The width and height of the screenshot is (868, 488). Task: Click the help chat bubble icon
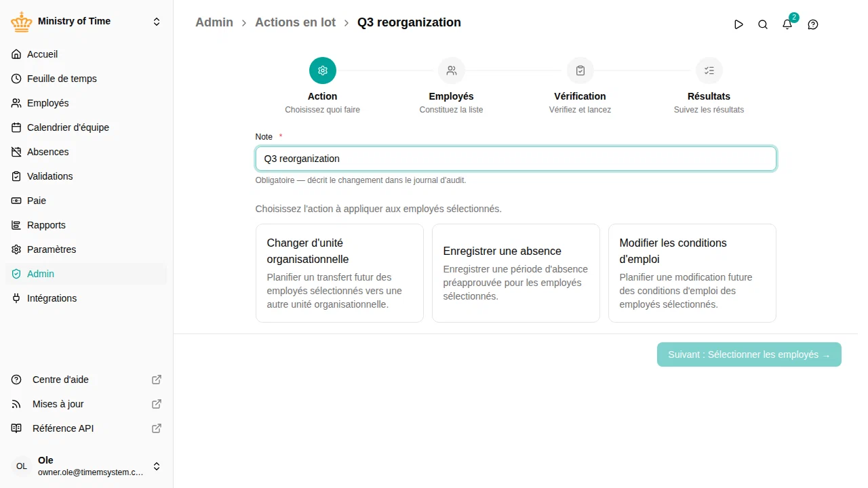point(813,24)
